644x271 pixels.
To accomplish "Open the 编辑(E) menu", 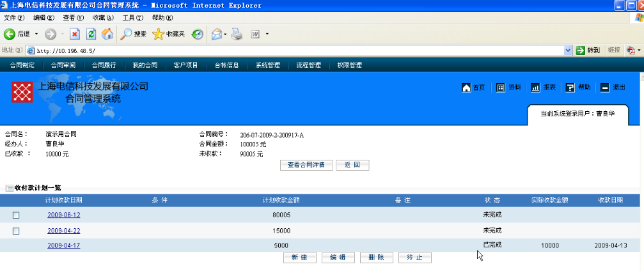I will (43, 18).
